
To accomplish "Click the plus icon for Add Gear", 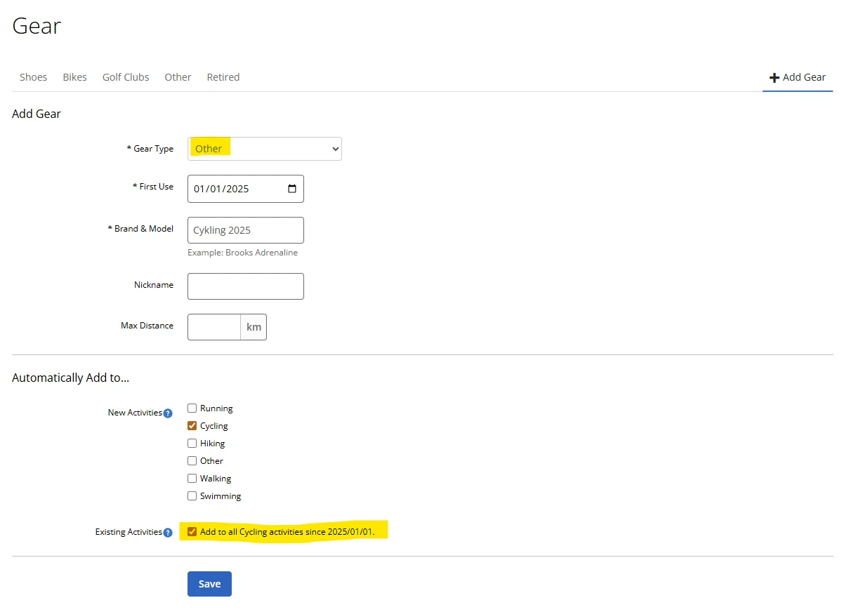I will [x=775, y=78].
